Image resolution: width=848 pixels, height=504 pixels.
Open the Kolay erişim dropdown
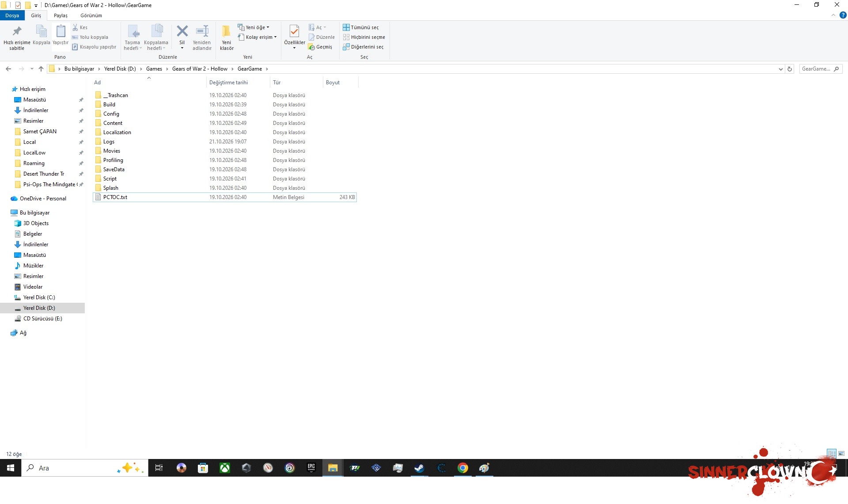tap(257, 37)
